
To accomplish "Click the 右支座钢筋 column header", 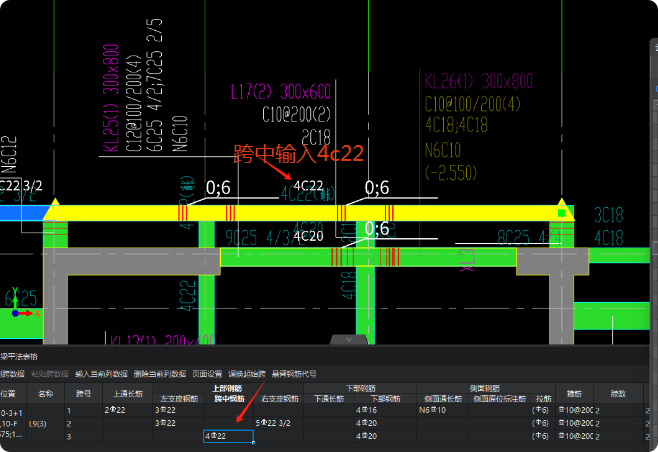I will [x=279, y=399].
